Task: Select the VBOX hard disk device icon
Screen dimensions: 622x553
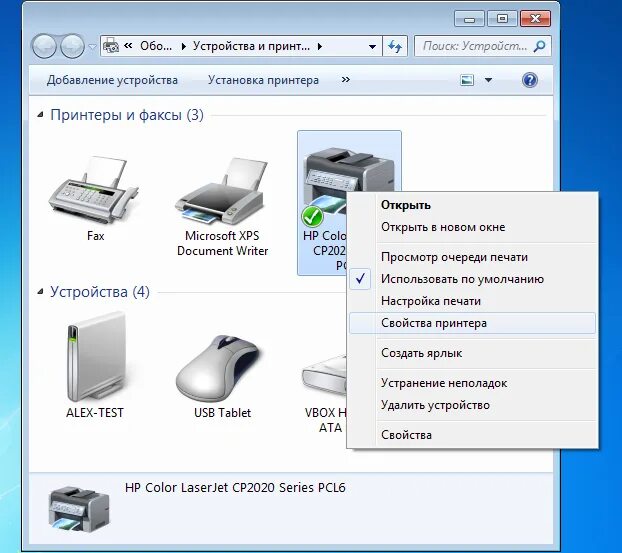Action: point(324,376)
